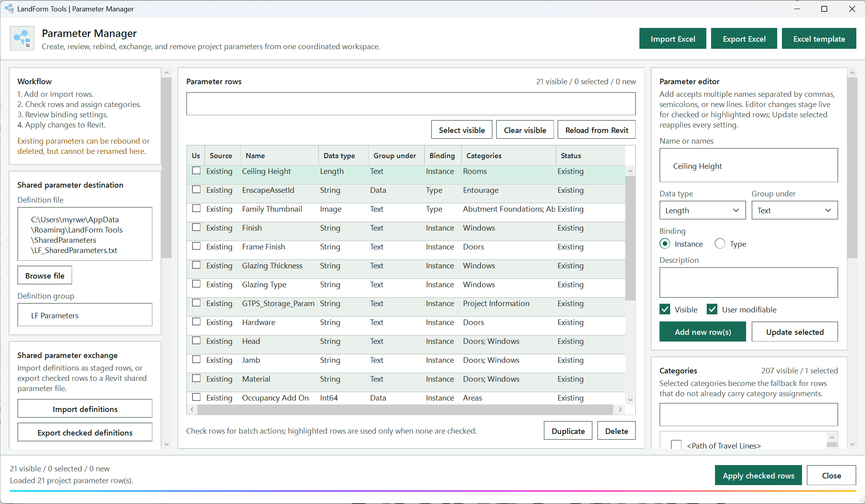This screenshot has width=865, height=504.
Task: Click the left panel scrollbar down arrow
Action: tap(167, 444)
